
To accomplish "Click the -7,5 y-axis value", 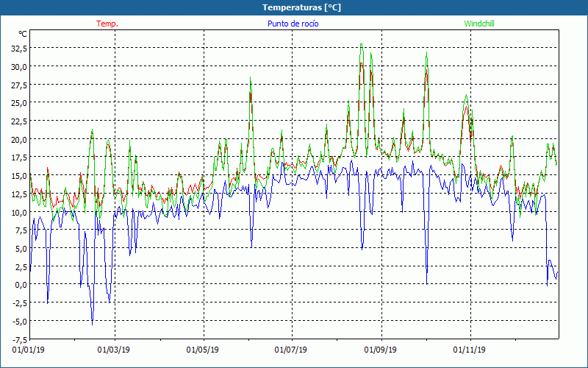I will pyautogui.click(x=20, y=339).
